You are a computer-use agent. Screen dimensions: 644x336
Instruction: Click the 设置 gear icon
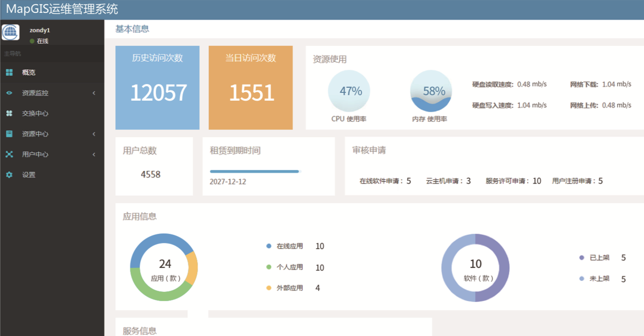(x=9, y=175)
